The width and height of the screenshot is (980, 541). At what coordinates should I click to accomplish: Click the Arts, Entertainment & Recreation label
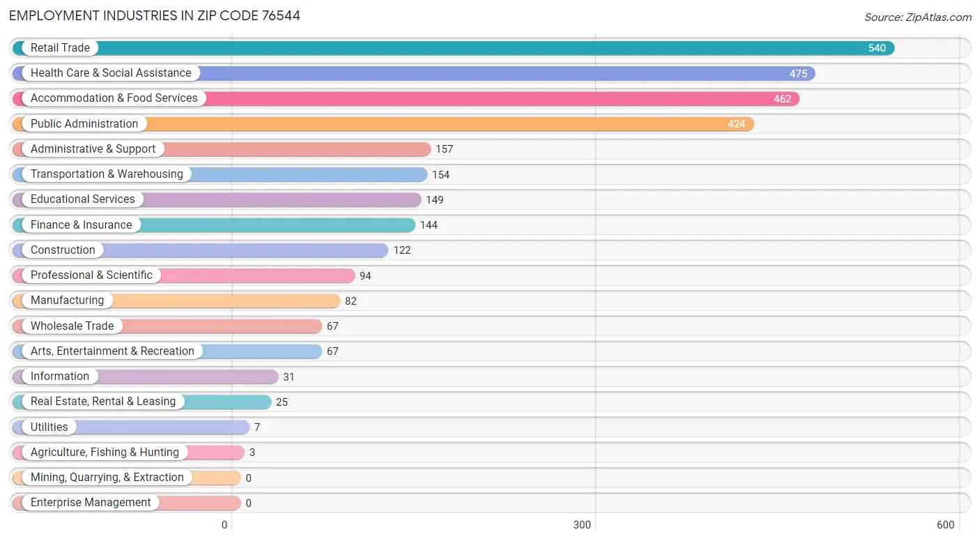coord(112,351)
